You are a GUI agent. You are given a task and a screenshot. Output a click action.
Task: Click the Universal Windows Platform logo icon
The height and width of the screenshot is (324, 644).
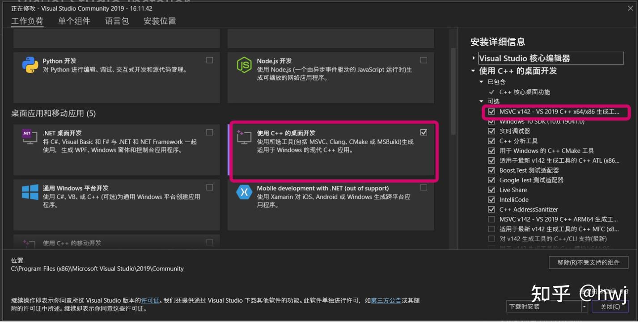pyautogui.click(x=30, y=192)
